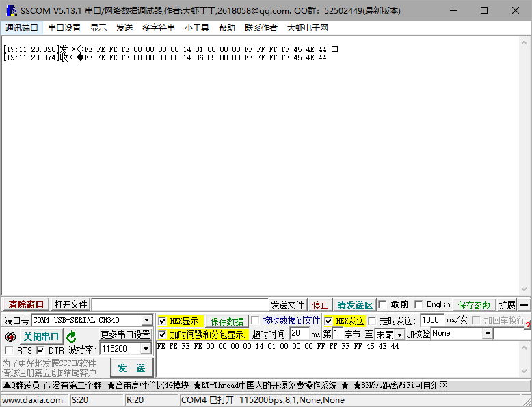Click the www.daxia.com status bar link
This screenshot has height=407, width=532.
coord(33,400)
